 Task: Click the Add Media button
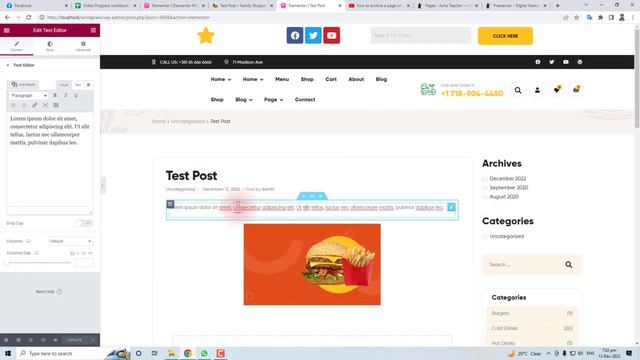click(x=24, y=84)
